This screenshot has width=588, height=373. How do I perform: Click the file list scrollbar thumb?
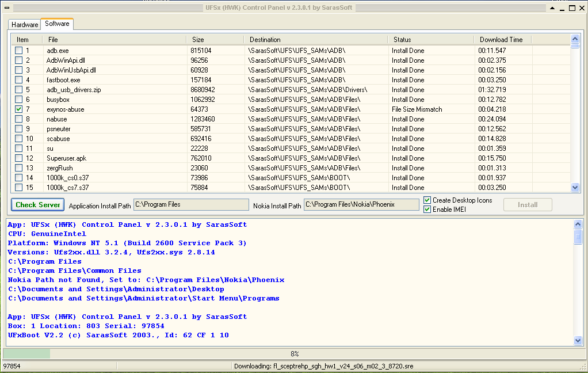[575, 46]
